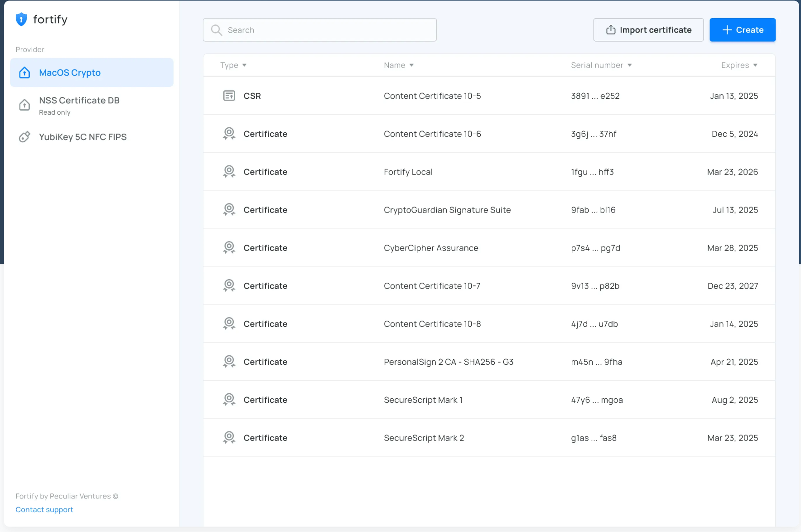Select Content Certificate 10-7 name
Screen dimensions: 801x532
(432, 286)
